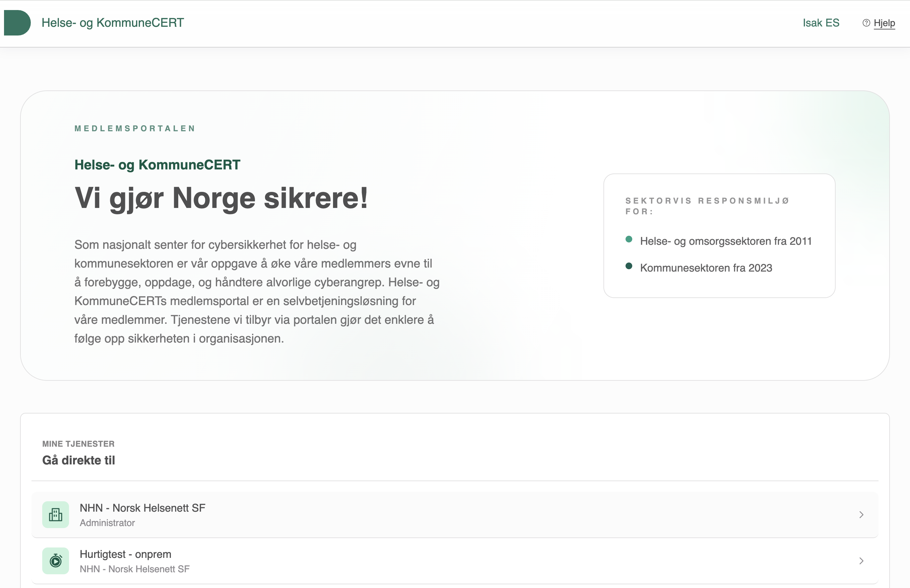Click the Administrator role label under NHN
This screenshot has height=588, width=910.
coord(107,523)
